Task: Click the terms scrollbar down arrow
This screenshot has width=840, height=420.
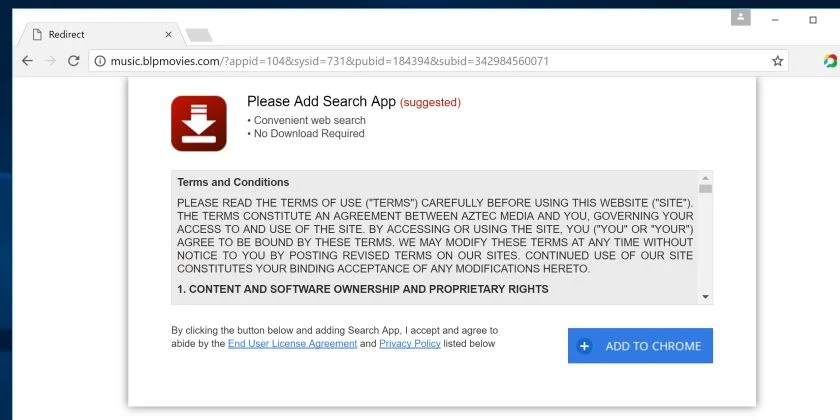Action: [706, 297]
